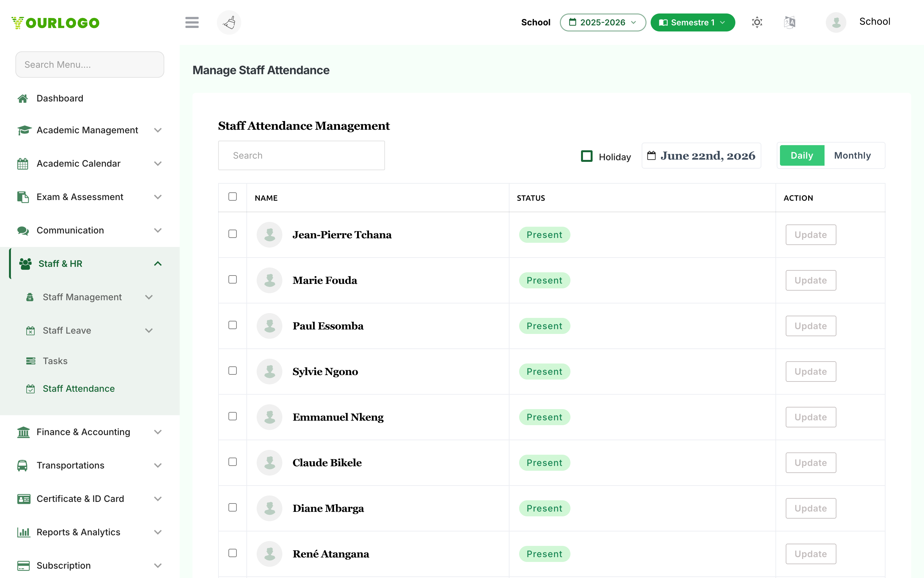Open the Finance & Accounting menu
Screen dimensions: 924x578
click(90, 432)
